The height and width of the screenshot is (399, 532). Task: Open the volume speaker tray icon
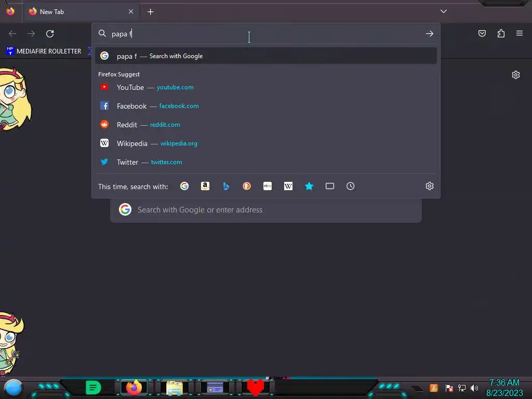point(474,388)
